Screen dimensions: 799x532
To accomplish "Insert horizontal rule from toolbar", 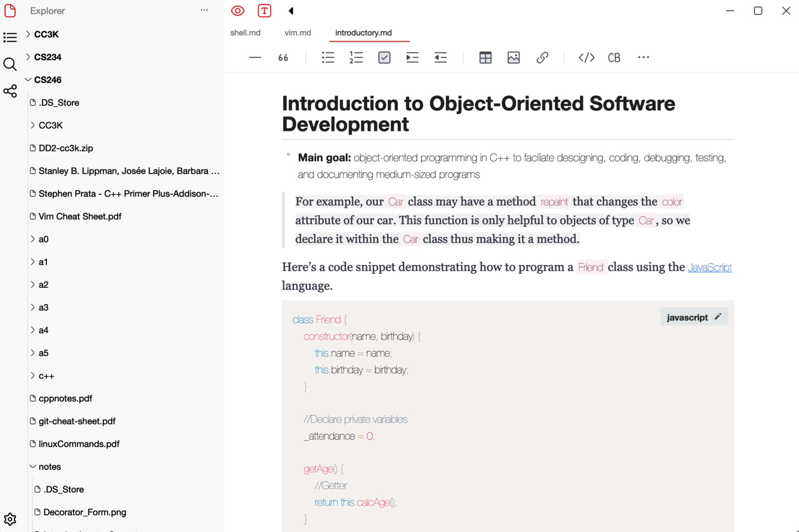I will 255,57.
